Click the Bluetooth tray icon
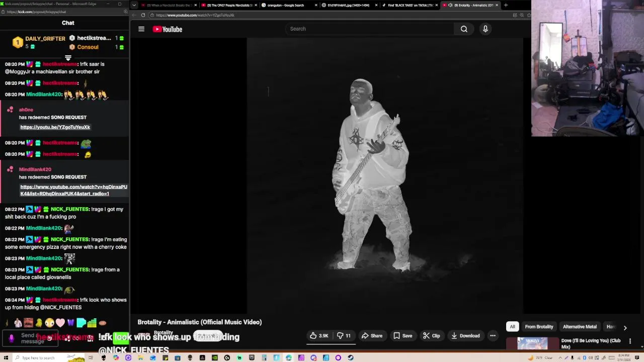The image size is (644, 362). point(585,358)
